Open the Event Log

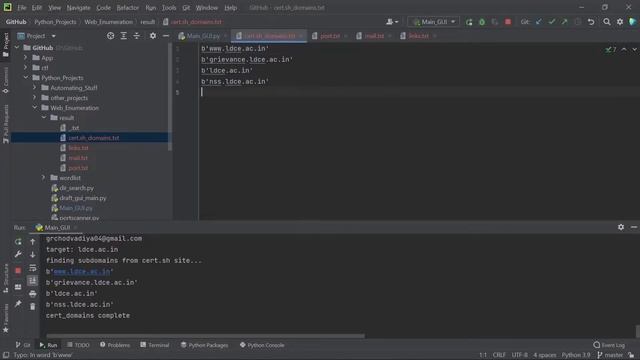(609, 345)
